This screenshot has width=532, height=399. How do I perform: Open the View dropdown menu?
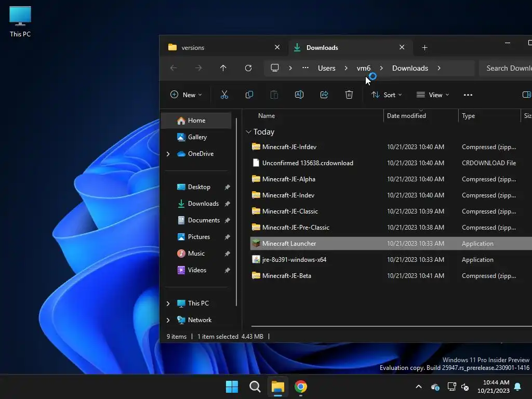click(x=433, y=95)
